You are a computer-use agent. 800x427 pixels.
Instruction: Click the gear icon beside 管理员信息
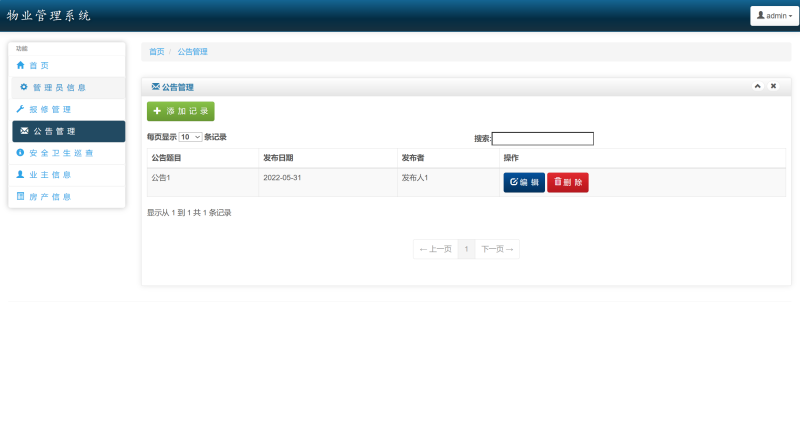tap(23, 87)
